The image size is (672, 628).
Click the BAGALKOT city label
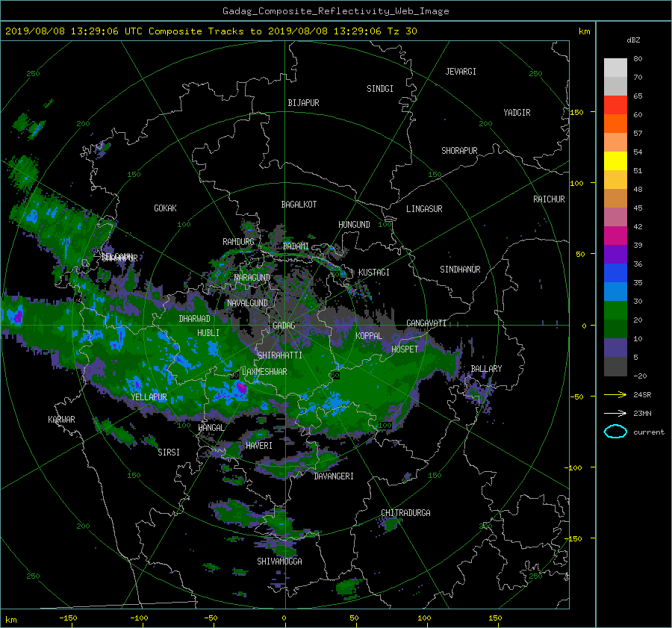pyautogui.click(x=299, y=205)
